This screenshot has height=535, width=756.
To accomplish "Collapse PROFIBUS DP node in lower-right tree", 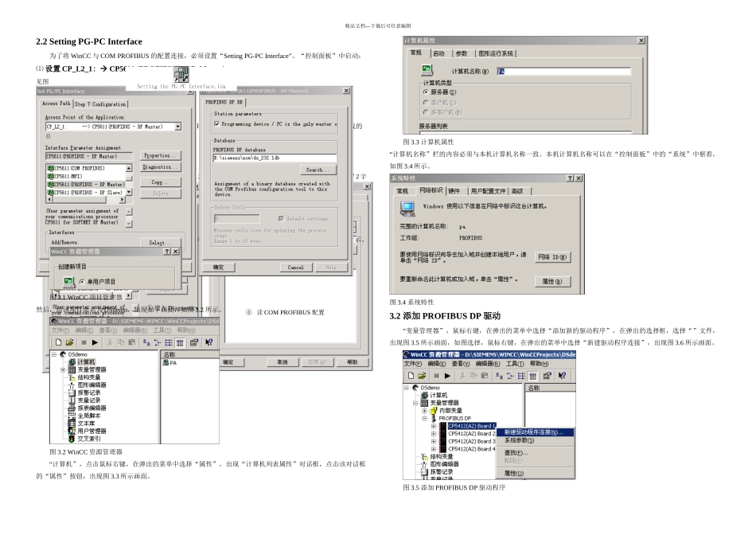I will (x=424, y=418).
